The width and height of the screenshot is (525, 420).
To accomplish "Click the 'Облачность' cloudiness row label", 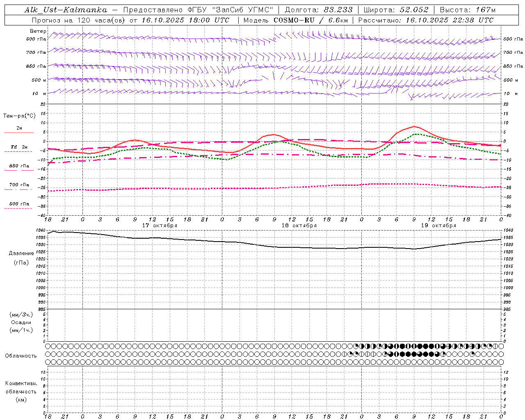I will [21, 356].
